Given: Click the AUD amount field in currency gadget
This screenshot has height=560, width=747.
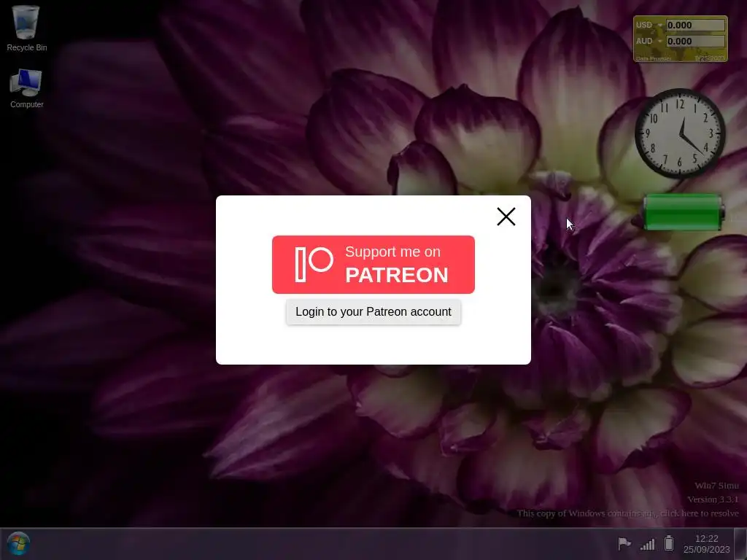Looking at the screenshot, I should 695,42.
